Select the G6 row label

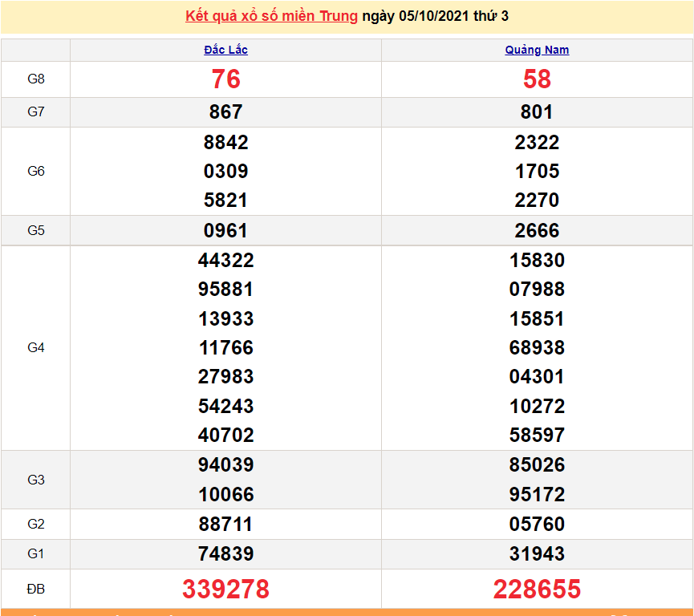(x=35, y=171)
